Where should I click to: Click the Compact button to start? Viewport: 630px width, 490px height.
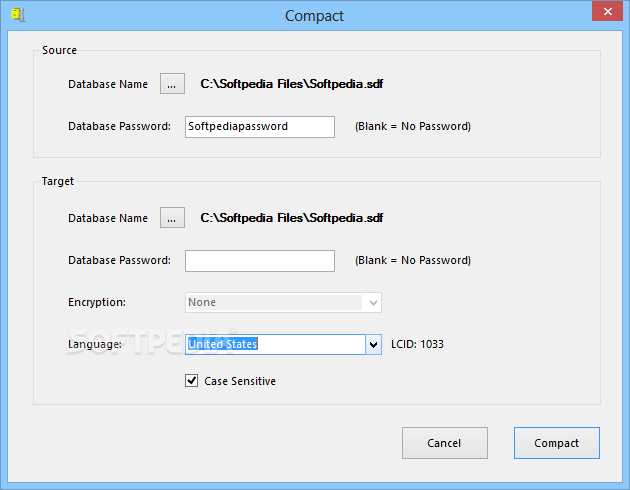click(556, 443)
